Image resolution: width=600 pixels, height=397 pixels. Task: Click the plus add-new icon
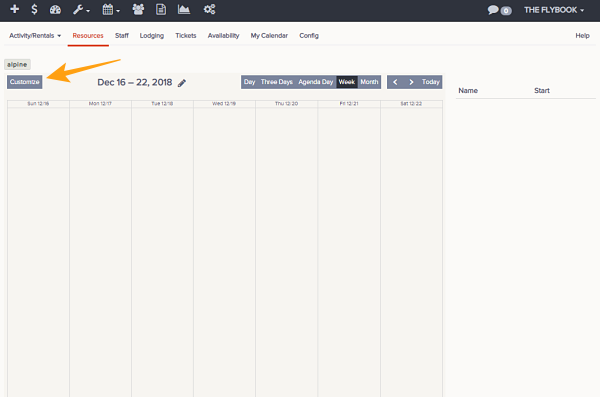[15, 9]
